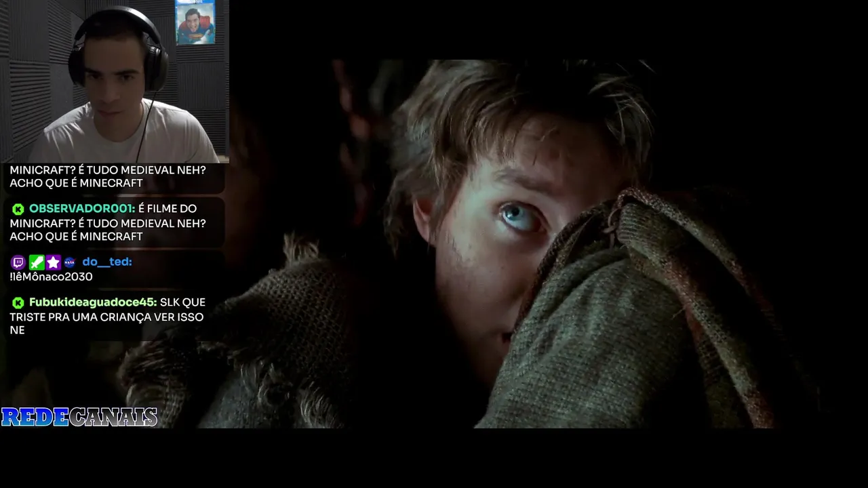868x488 pixels.
Task: Click the framed poster on webcam wall
Action: coord(195,22)
